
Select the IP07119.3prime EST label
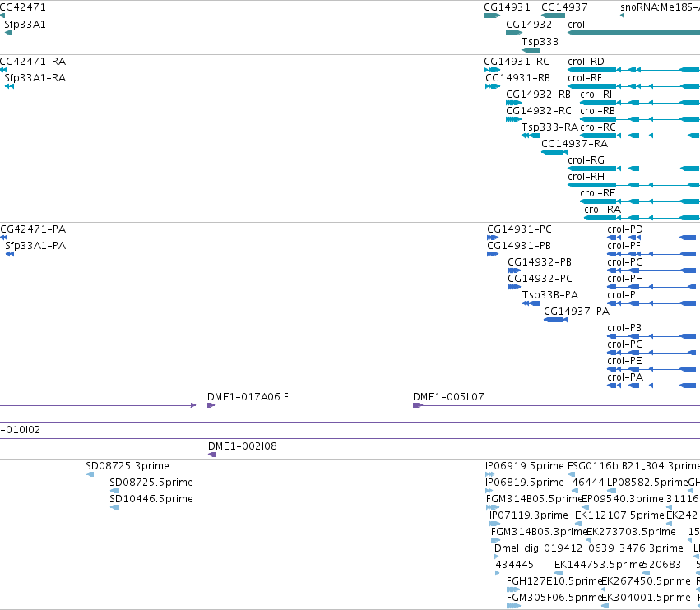coord(529,515)
